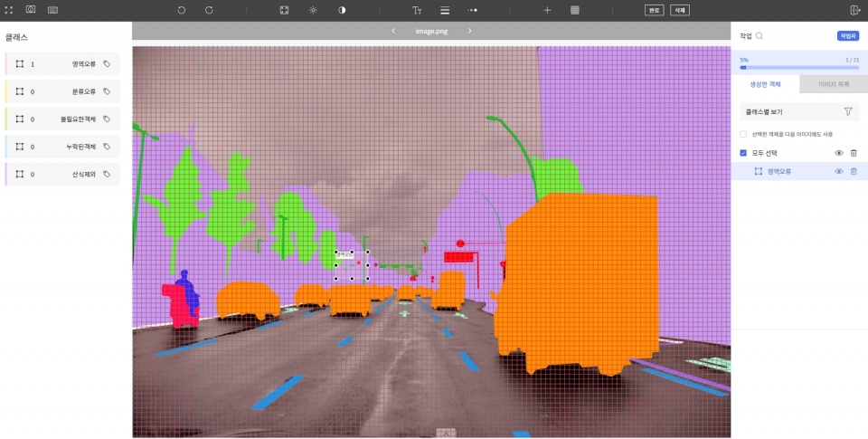Click the contrast half-circle icon
Viewport: 868px width, 439px height.
342,10
